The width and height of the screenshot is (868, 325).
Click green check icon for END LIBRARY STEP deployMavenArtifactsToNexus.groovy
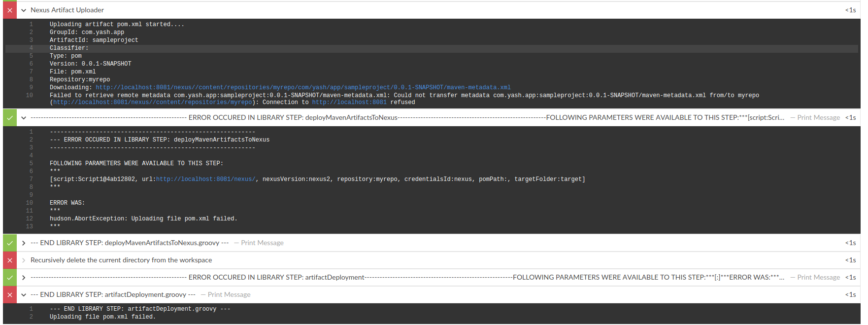click(10, 243)
